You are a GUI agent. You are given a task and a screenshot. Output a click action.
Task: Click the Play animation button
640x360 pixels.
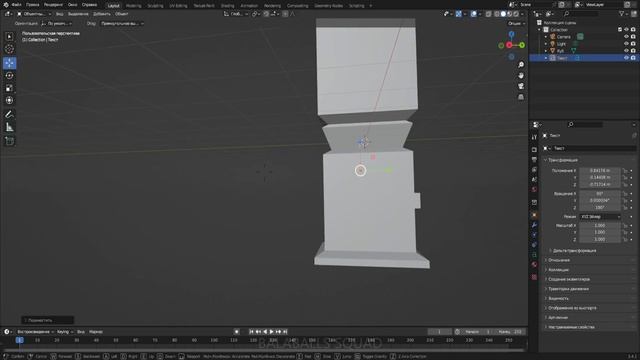click(272, 332)
